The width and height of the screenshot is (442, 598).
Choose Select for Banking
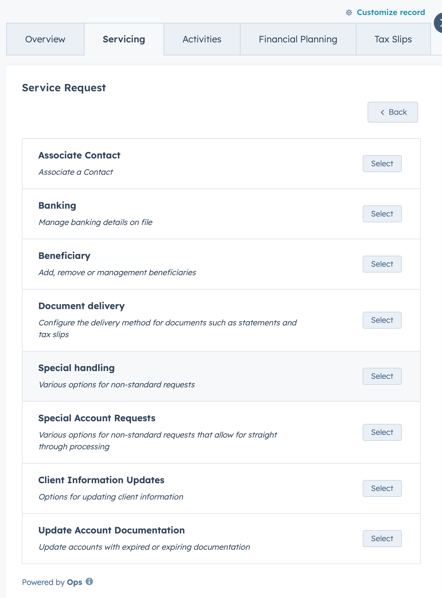(x=382, y=214)
